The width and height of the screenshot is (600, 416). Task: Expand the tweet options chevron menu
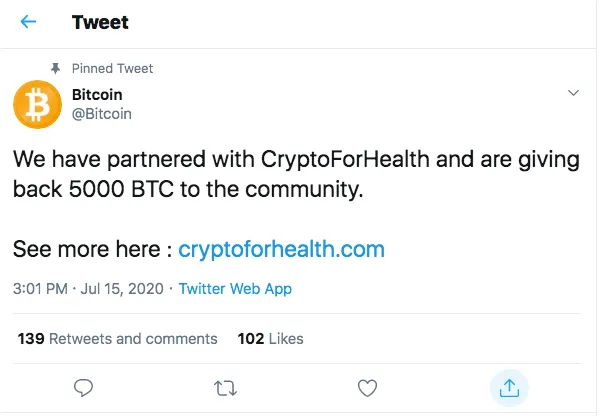click(573, 93)
